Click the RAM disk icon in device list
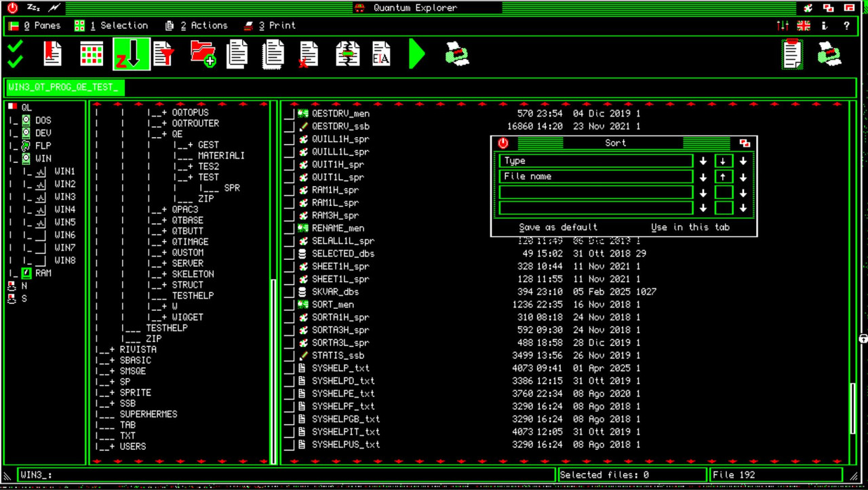 [26, 273]
